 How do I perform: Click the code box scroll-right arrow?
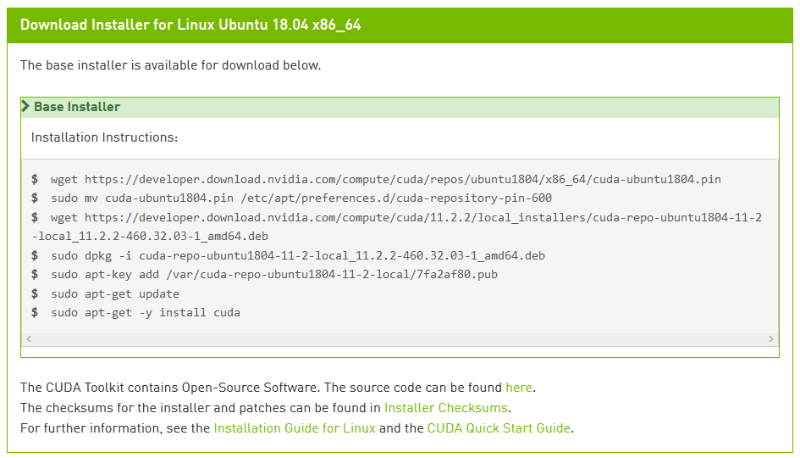pyautogui.click(x=771, y=340)
